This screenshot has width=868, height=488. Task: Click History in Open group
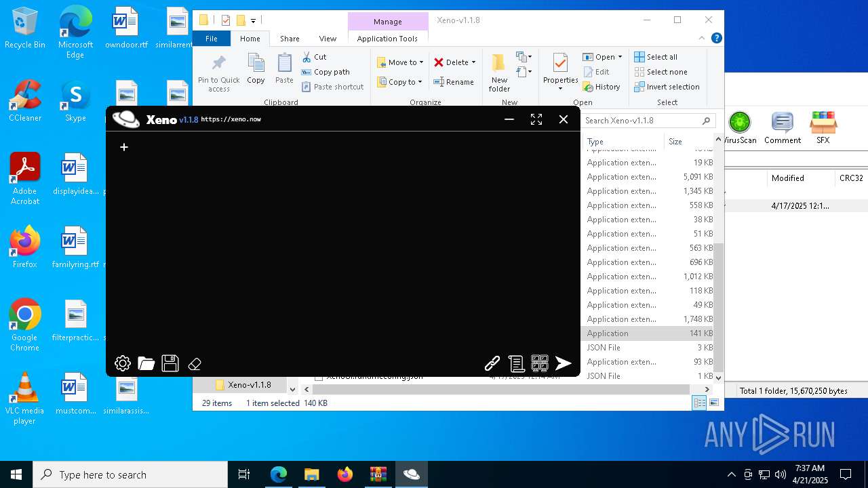tap(601, 87)
